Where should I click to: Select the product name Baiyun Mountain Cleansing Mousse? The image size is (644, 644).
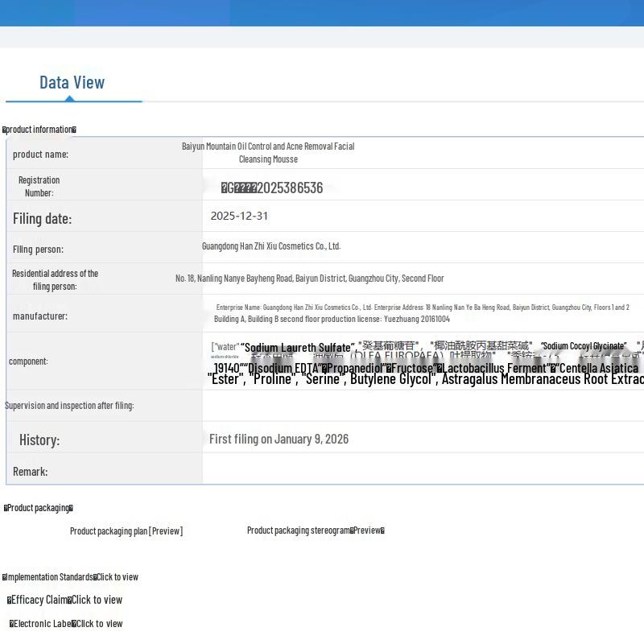coord(268,153)
